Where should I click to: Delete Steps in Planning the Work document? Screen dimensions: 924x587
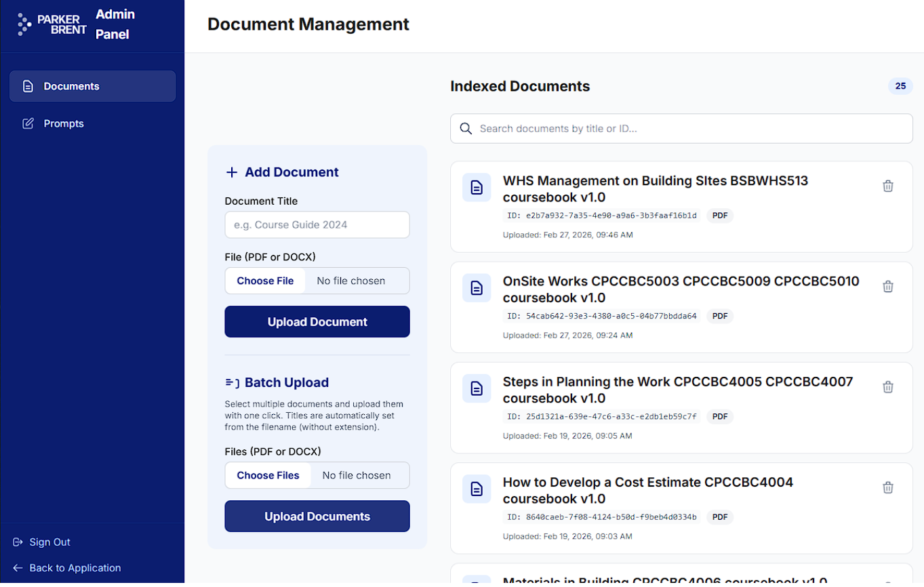(x=888, y=386)
